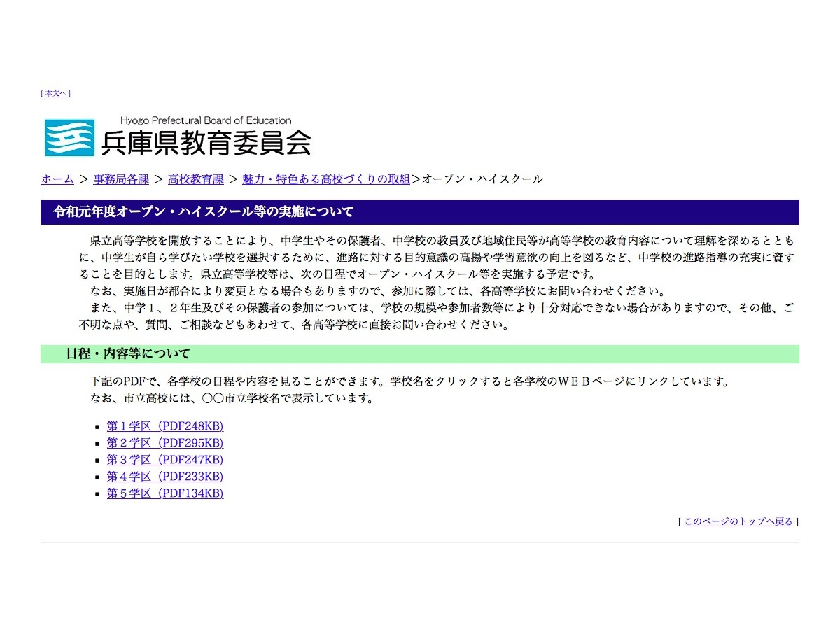The height and width of the screenshot is (630, 840).
Task: Open the 事務局各課 page
Action: tap(120, 178)
